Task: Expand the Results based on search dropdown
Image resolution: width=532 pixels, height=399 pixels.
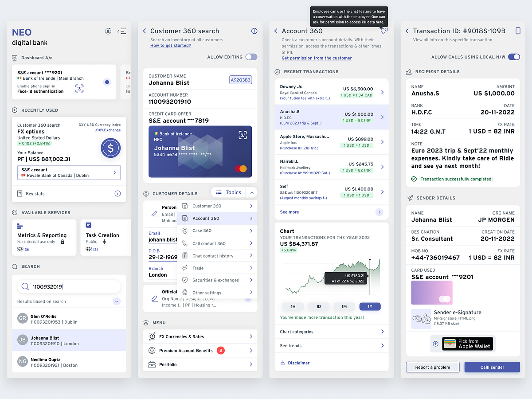Action: [117, 301]
